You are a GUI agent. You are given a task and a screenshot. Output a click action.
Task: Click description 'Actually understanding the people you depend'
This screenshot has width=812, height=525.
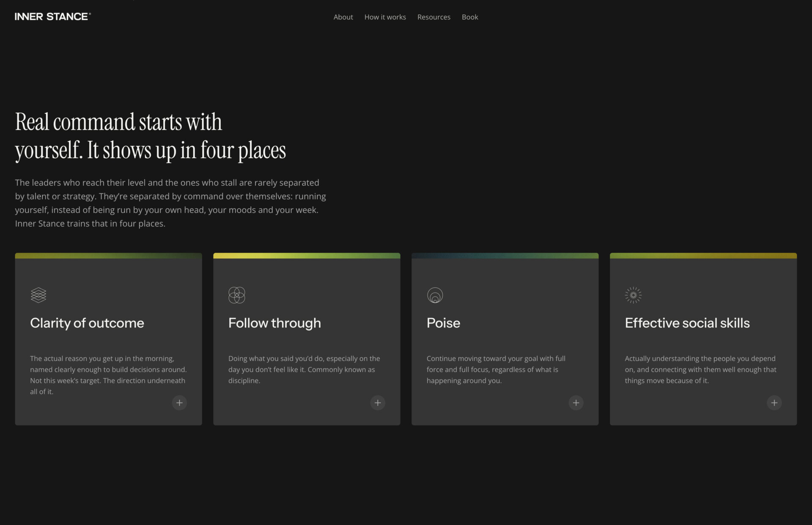point(700,369)
